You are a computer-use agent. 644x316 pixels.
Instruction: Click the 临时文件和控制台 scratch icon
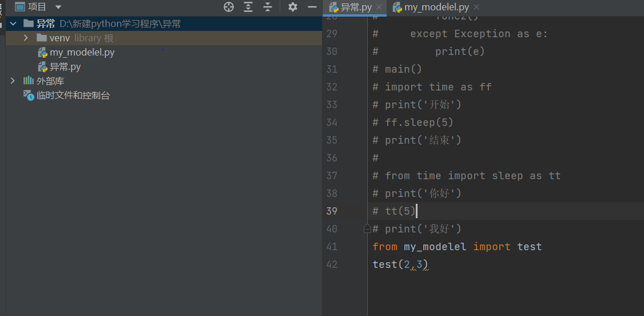tap(29, 96)
